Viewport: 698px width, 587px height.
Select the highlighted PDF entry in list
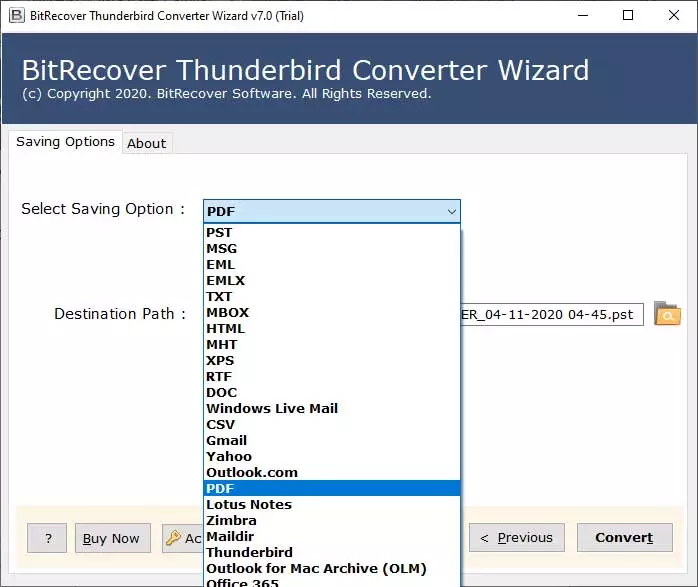(x=220, y=488)
